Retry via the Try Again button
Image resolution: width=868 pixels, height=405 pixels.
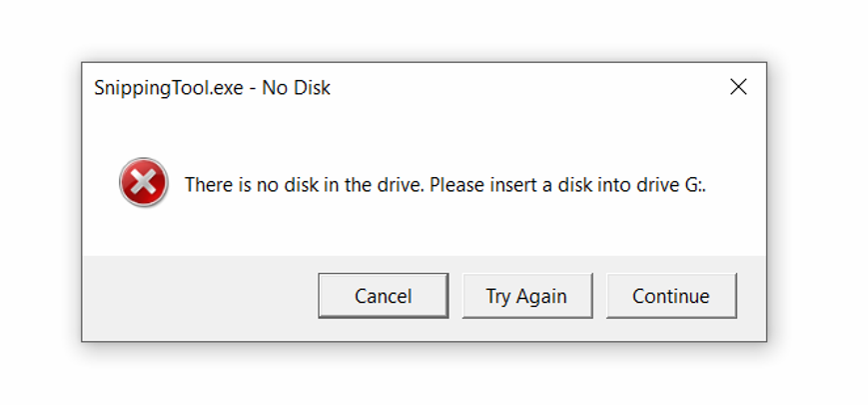tap(527, 295)
